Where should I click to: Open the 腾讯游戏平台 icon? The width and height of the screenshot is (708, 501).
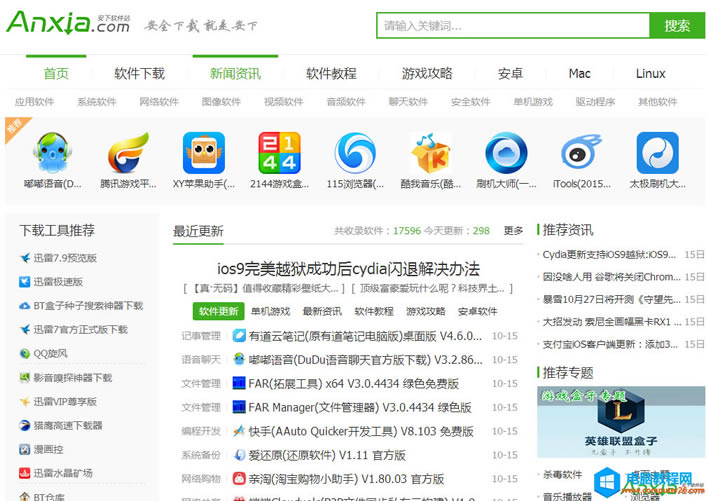pos(128,154)
